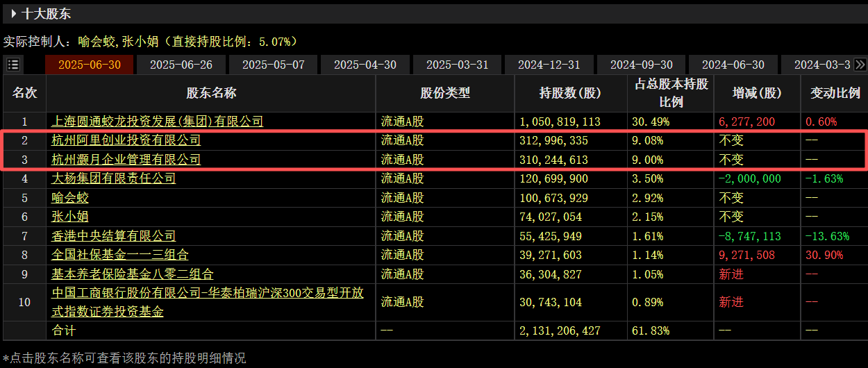
Task: Open 杭州阿里创业投资有限公司 holding details
Action: (126, 140)
